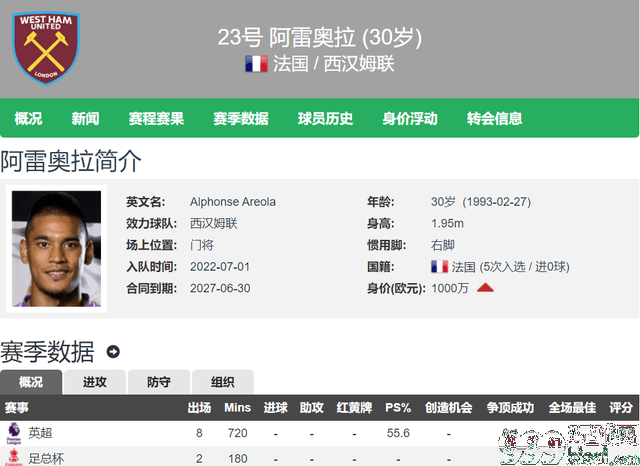Click the 55.6 pass percentage cell
Image resolution: width=640 pixels, height=466 pixels.
[x=398, y=433]
